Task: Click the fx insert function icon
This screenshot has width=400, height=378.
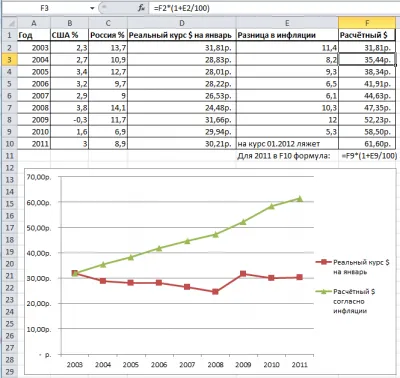Action: coord(141,8)
